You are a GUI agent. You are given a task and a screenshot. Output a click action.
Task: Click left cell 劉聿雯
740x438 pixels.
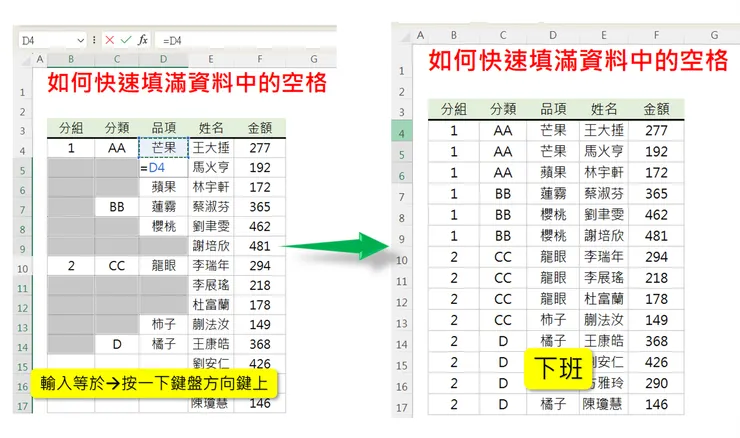[210, 227]
